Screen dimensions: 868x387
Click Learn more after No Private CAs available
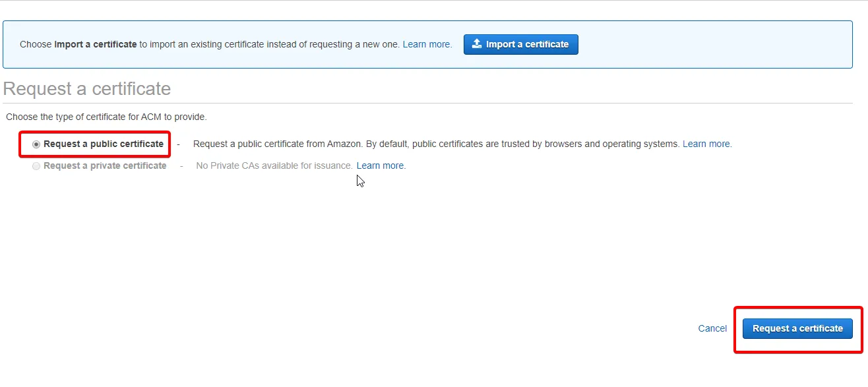[x=380, y=165]
